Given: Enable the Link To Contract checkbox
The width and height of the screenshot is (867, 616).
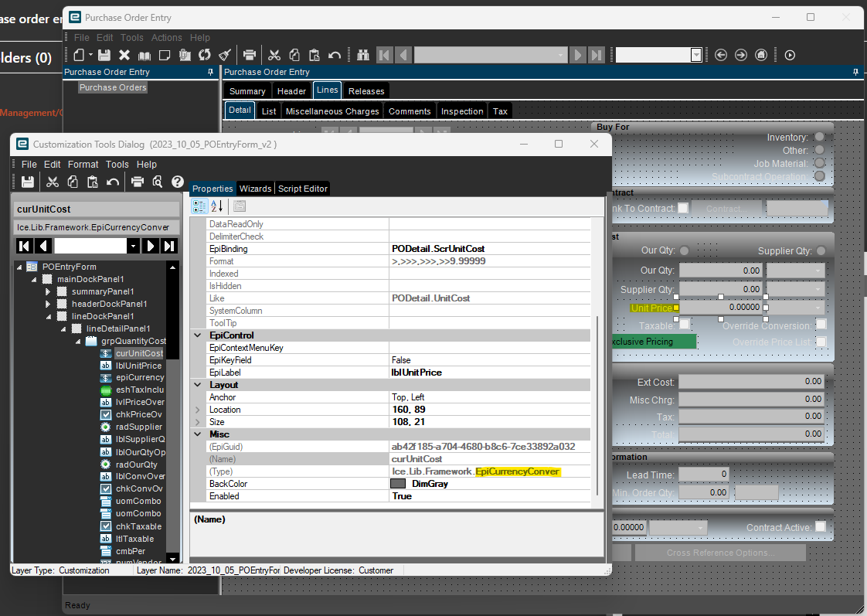Looking at the screenshot, I should click(x=683, y=208).
